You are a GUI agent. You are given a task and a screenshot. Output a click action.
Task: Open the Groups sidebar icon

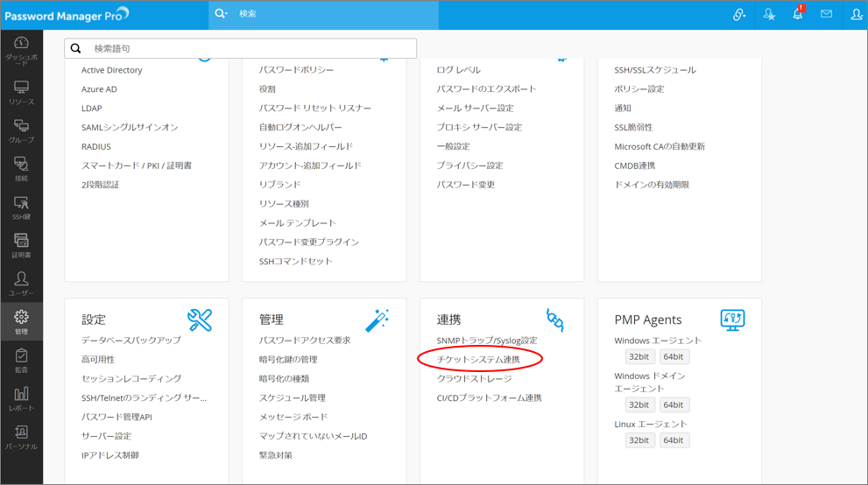click(x=21, y=130)
